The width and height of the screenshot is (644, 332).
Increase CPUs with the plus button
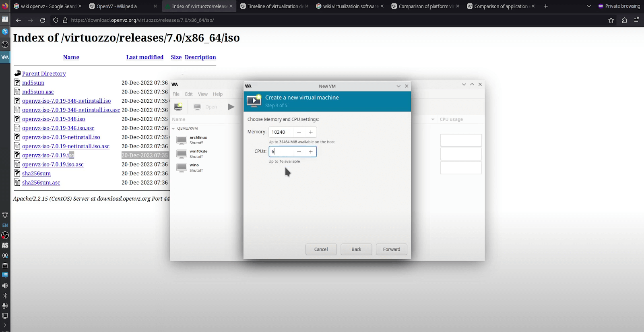pos(311,151)
